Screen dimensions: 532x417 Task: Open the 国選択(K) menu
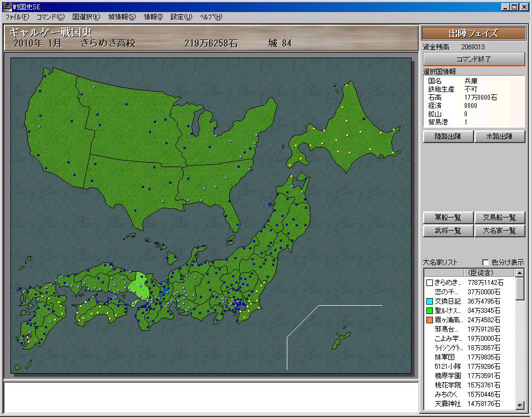(86, 16)
